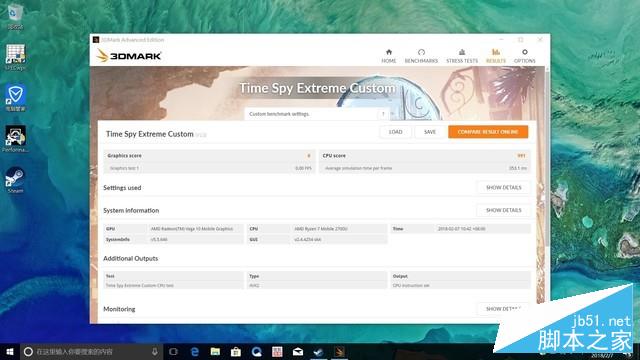Click the AMD Radeon Vega 10 GPU value
Viewport: 640px width, 360px height.
192,229
